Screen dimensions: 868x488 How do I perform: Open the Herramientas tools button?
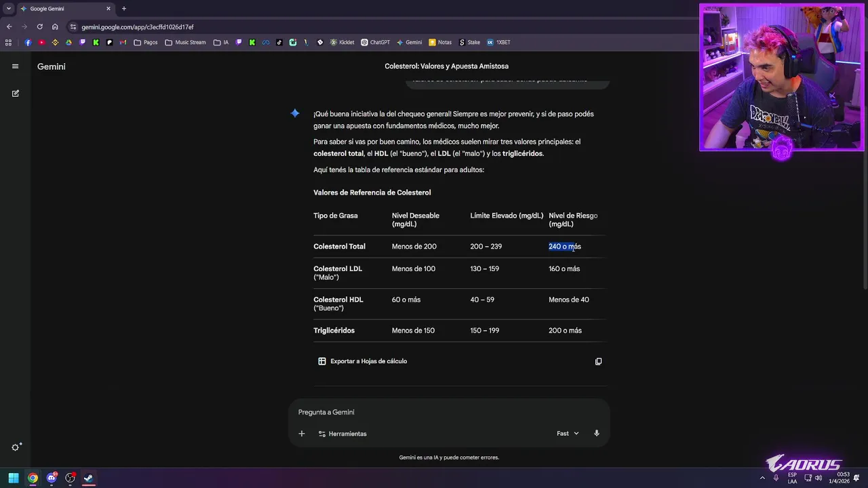pyautogui.click(x=342, y=434)
